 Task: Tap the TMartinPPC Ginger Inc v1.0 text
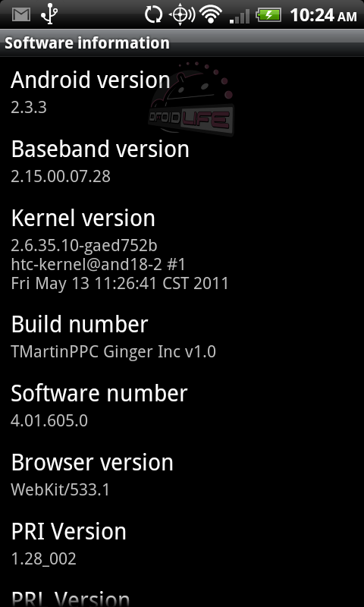pyautogui.click(x=113, y=352)
